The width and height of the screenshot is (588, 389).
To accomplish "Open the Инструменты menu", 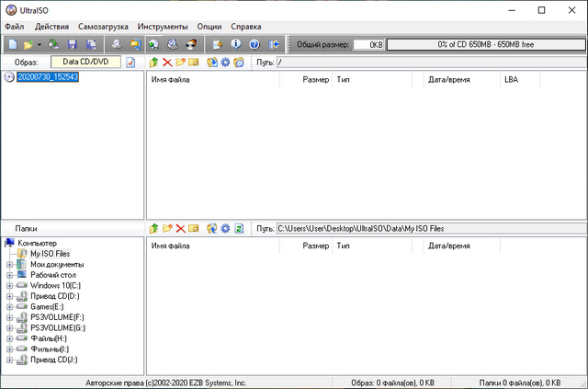I will pyautogui.click(x=163, y=27).
